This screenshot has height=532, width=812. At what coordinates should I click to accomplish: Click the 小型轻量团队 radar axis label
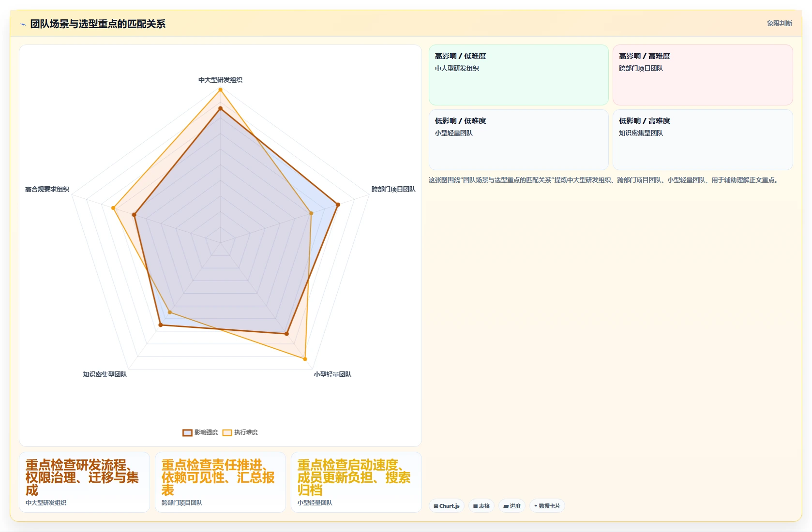(x=332, y=374)
